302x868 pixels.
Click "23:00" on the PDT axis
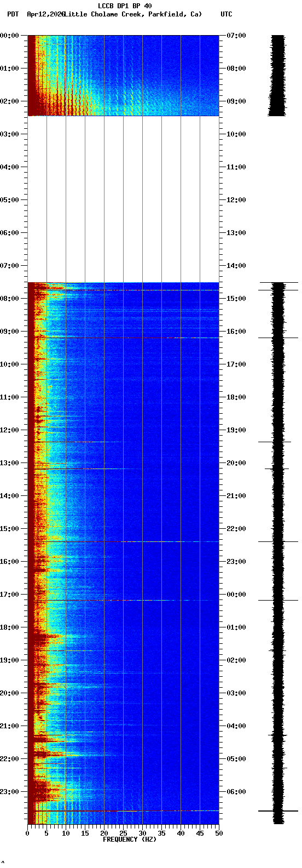9,792
